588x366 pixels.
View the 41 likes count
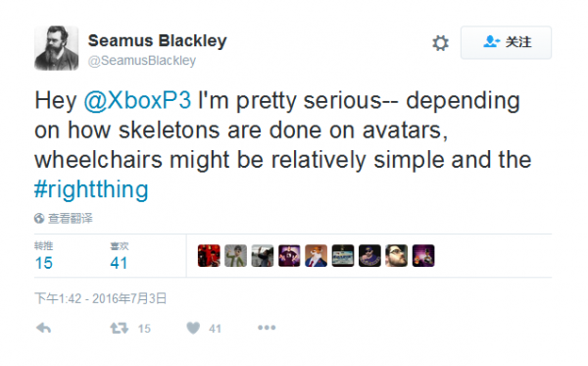[x=119, y=263]
